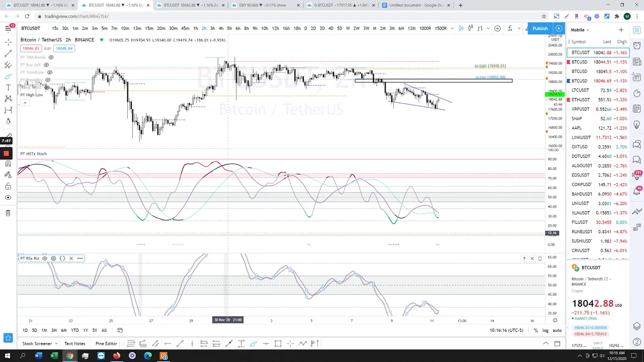Select the Text annotation tool

8,87
